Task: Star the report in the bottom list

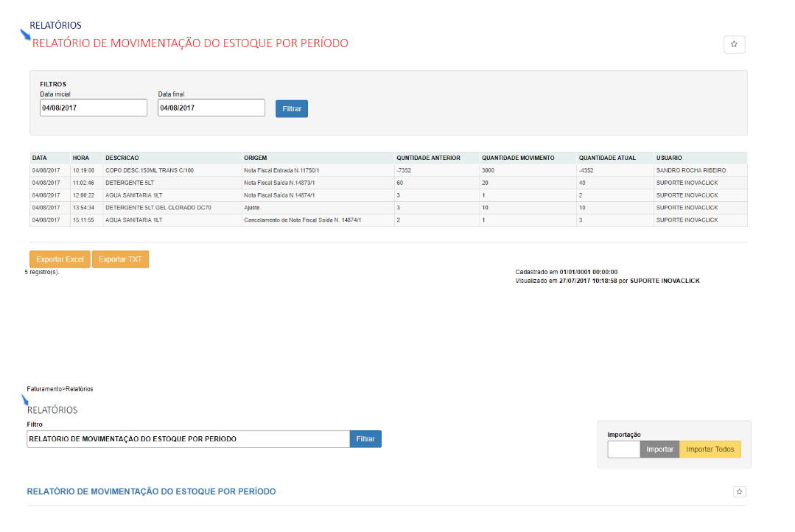Action: point(740,491)
